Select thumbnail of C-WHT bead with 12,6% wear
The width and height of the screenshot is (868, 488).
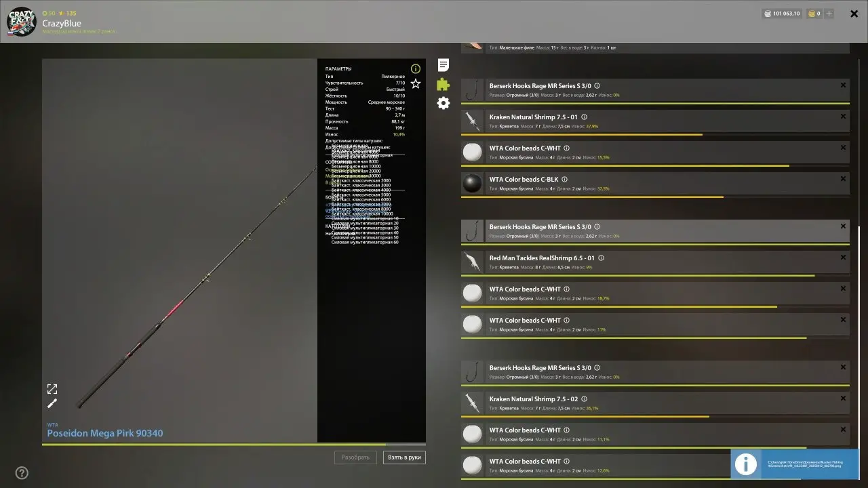pyautogui.click(x=472, y=466)
